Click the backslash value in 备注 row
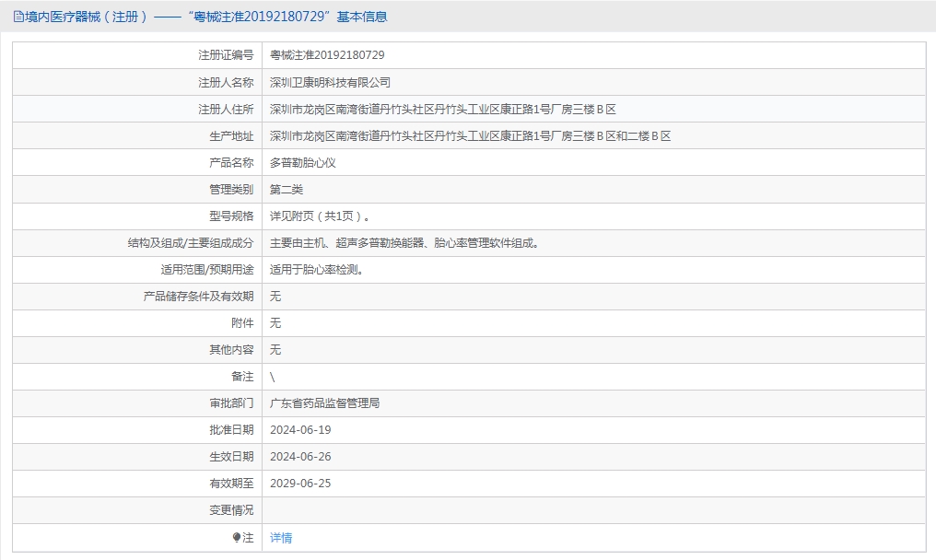The width and height of the screenshot is (936, 560). (x=272, y=377)
